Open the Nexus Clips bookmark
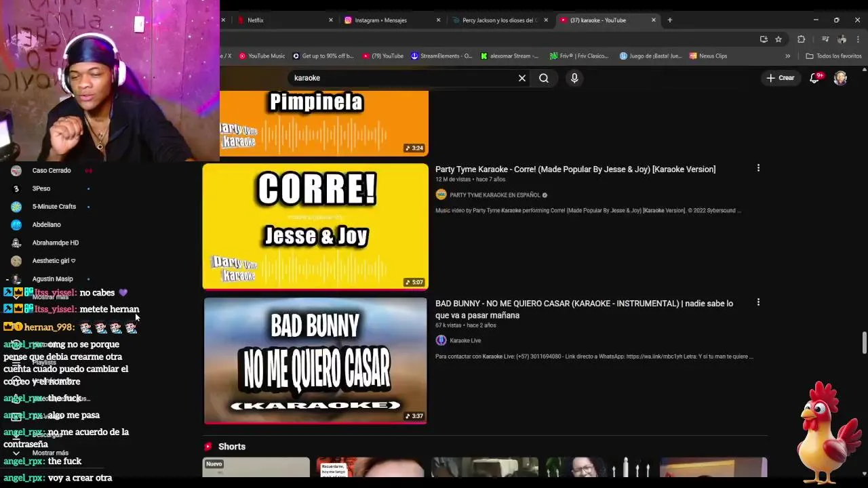This screenshot has width=868, height=488. click(709, 56)
